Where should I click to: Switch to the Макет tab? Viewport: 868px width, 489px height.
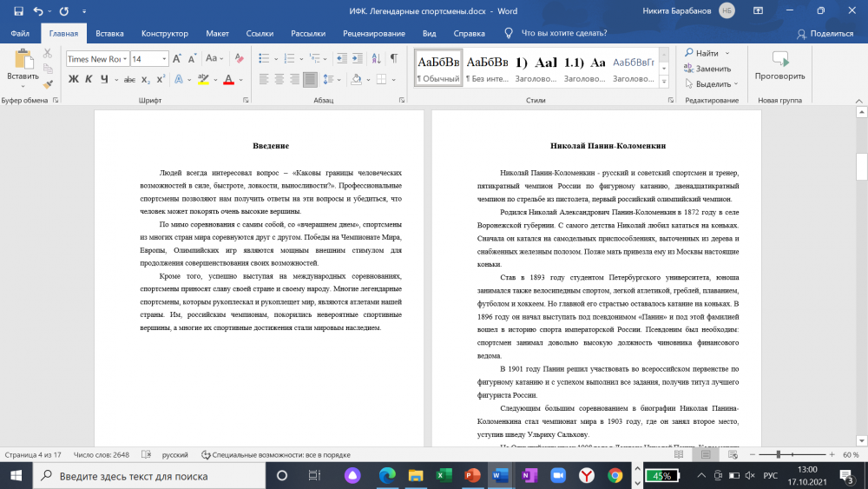point(218,33)
